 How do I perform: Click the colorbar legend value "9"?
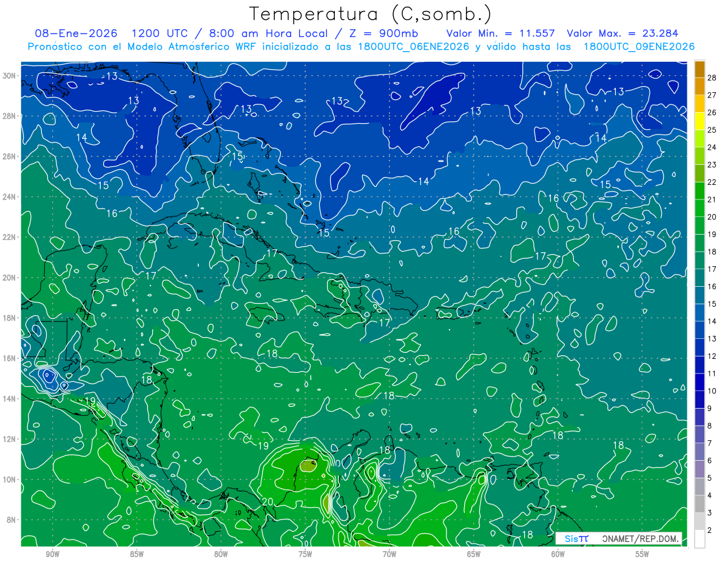[x=710, y=409]
